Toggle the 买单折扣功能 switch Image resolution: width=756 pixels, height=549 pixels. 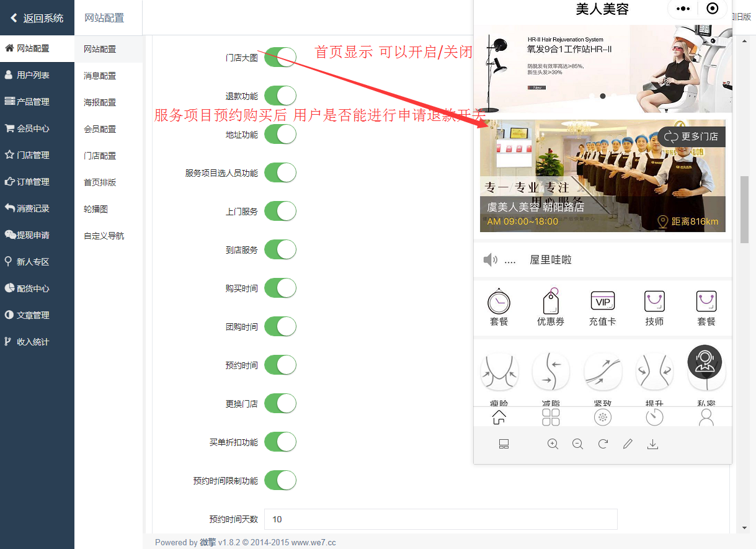(x=280, y=442)
